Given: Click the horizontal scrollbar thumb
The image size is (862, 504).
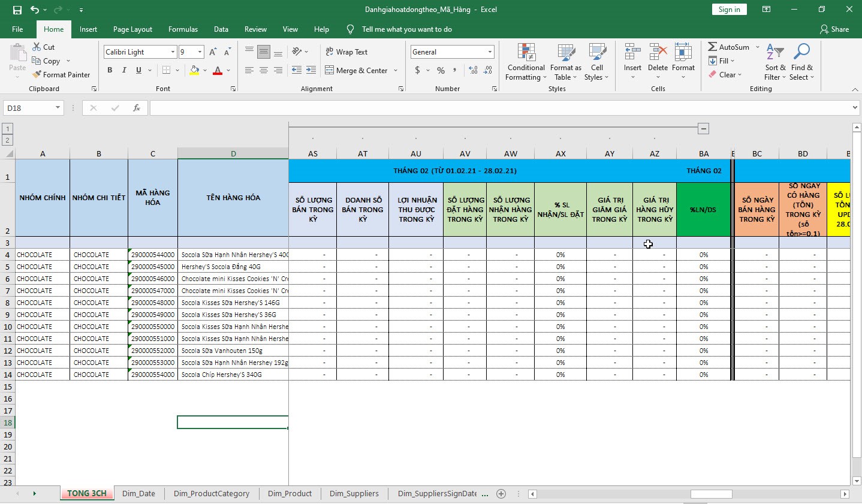Looking at the screenshot, I should [x=711, y=494].
